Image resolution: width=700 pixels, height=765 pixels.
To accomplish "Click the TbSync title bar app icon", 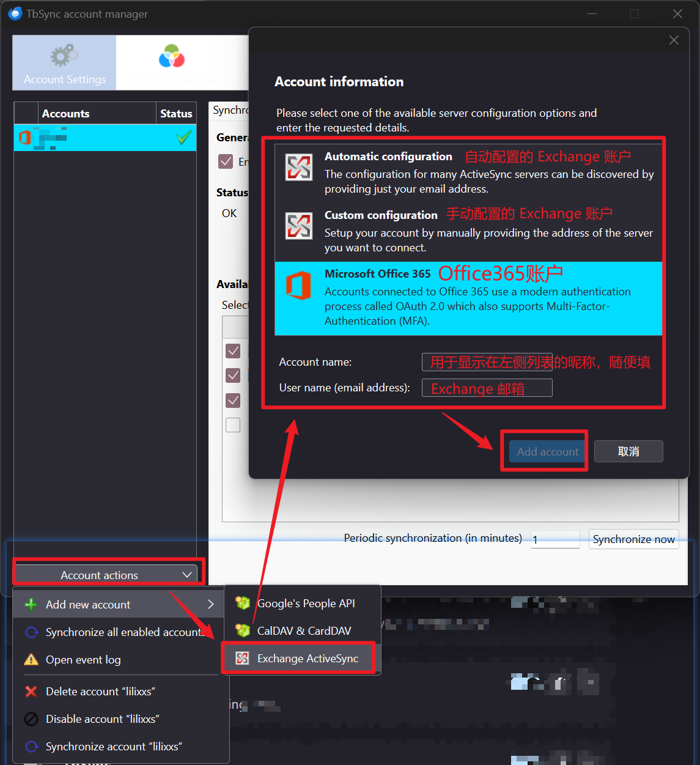I will [15, 13].
